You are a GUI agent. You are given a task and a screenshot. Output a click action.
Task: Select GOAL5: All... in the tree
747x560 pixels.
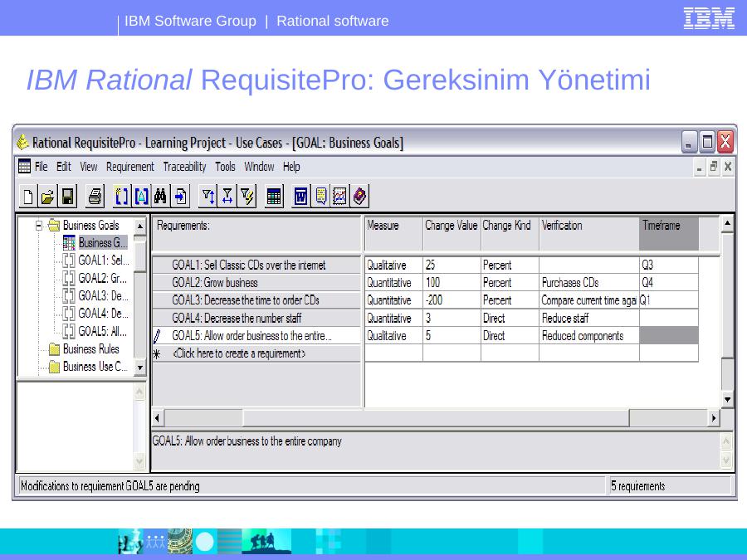tap(95, 331)
